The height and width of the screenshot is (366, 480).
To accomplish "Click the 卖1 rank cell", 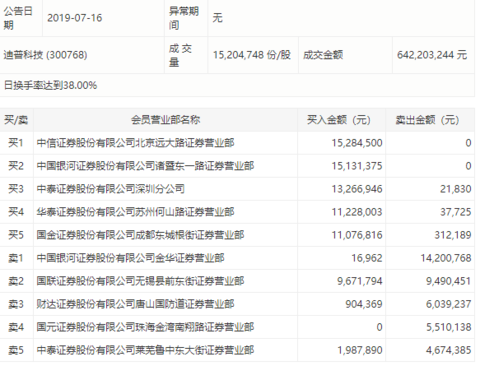I will tap(16, 258).
